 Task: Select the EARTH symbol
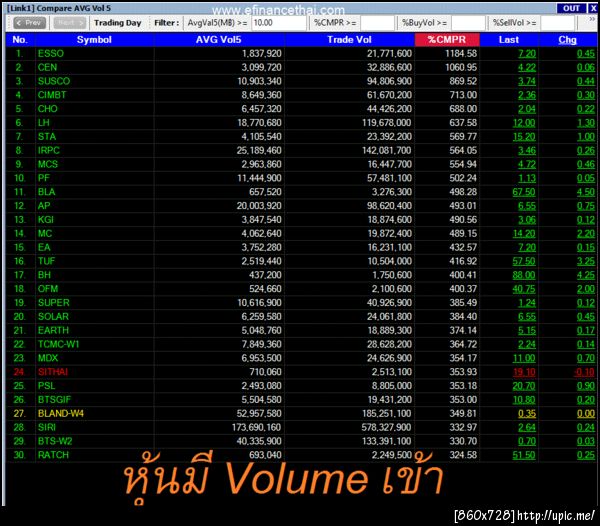pyautogui.click(x=53, y=331)
